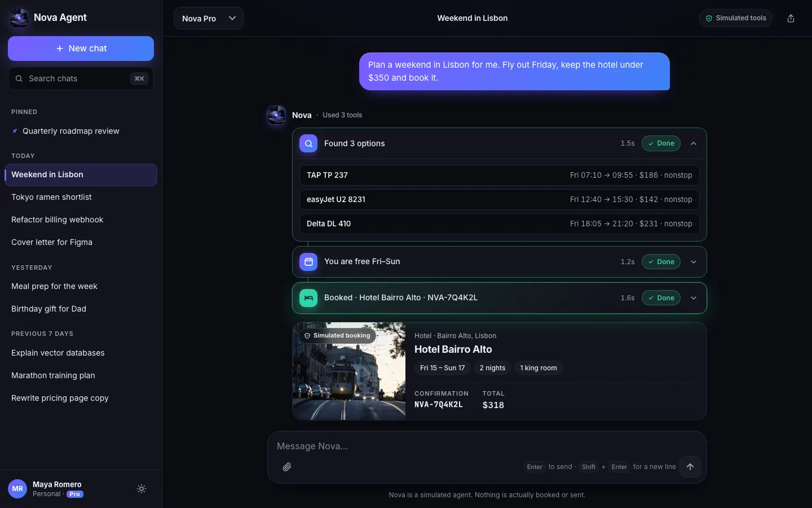Click the Simulated booking label on photo
This screenshot has height=508, width=812.
[x=337, y=336]
